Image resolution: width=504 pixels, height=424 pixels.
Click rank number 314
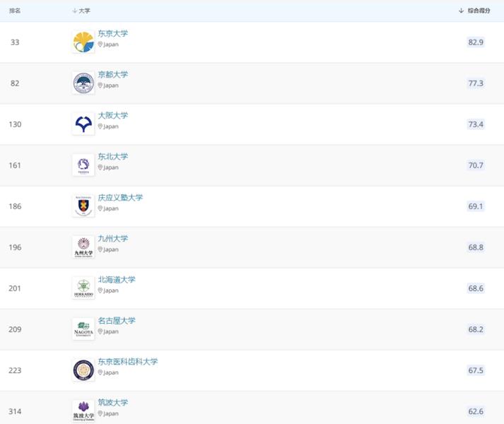(15, 411)
